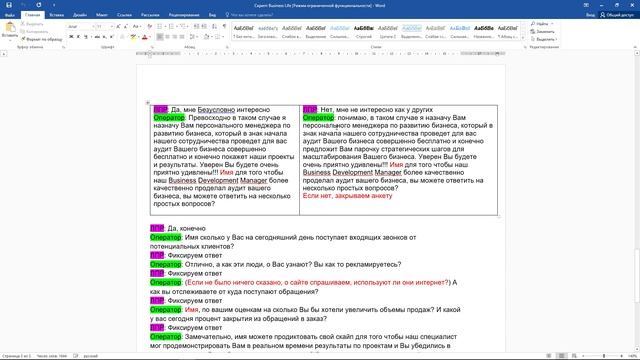Toggle subscript formatting
Image resolution: width=640 pixels, height=360 pixels.
coord(104,37)
